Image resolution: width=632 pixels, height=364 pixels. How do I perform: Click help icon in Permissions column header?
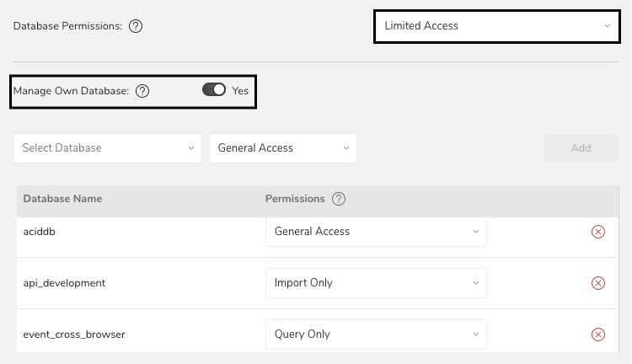(x=339, y=199)
